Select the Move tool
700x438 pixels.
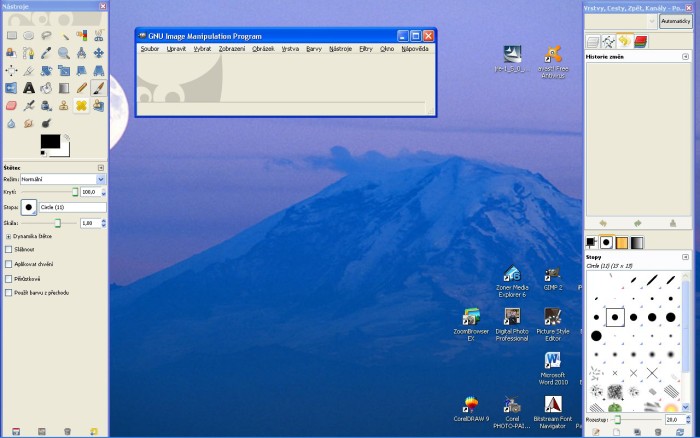point(99,53)
